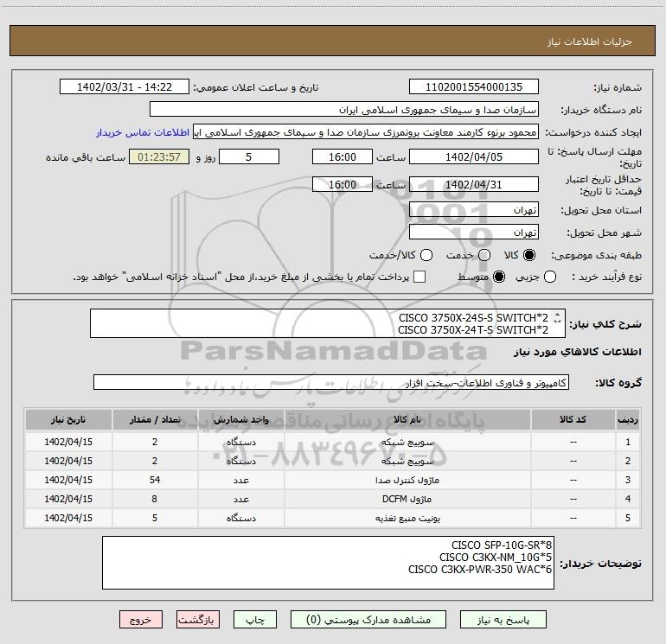The height and width of the screenshot is (644, 666).
Task: Select the کالا/خدمت radio button
Action: (426, 255)
